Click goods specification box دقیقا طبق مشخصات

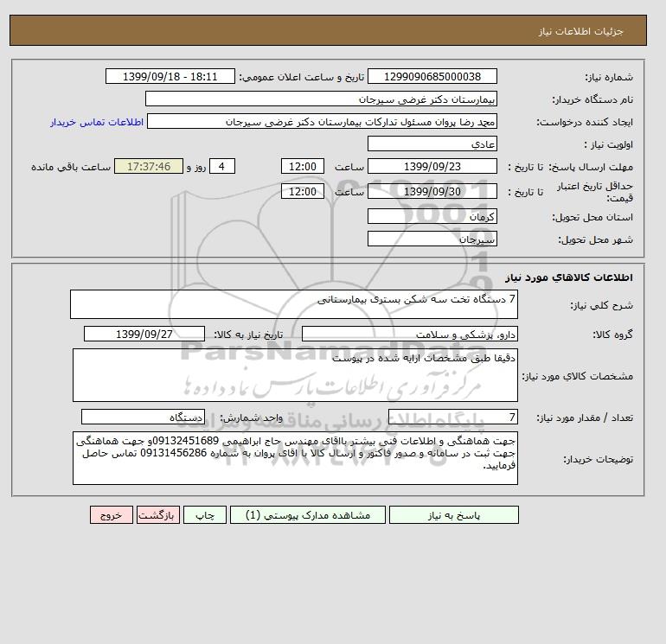click(x=295, y=375)
